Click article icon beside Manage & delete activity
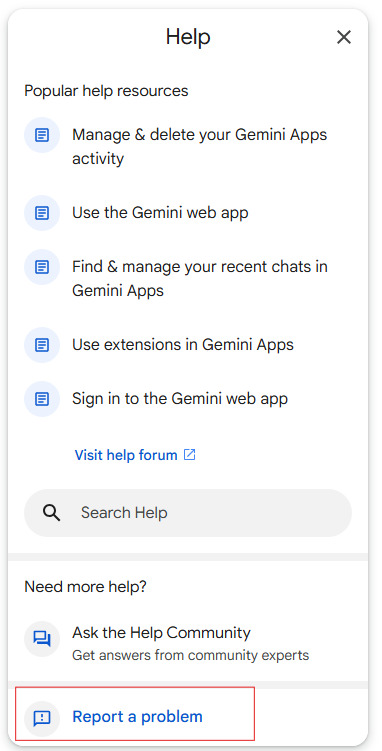The width and height of the screenshot is (382, 751). 42,135
